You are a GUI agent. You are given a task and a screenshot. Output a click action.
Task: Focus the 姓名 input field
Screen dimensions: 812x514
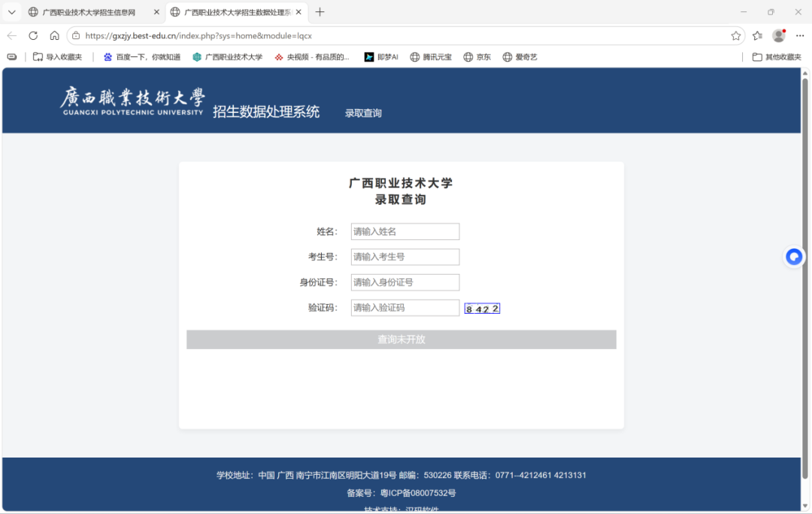click(405, 232)
